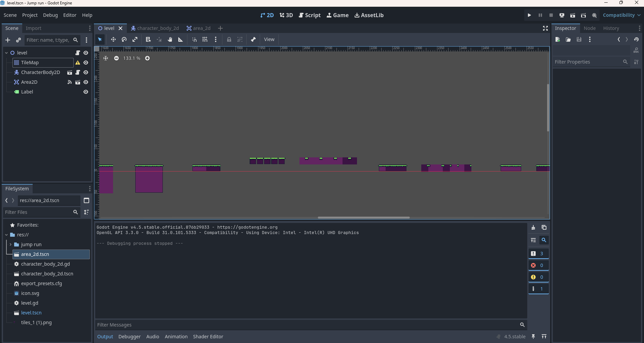Toggle grid snap
This screenshot has height=343, width=644.
205,39
